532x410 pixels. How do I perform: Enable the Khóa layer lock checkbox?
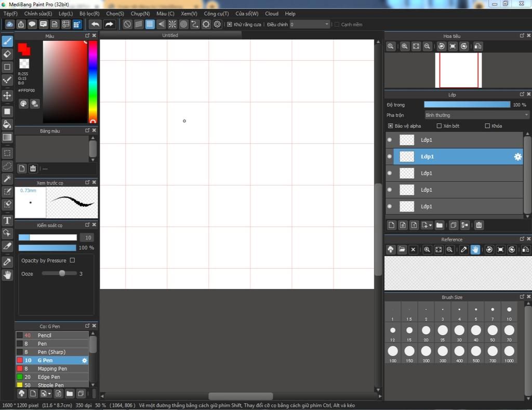point(487,126)
